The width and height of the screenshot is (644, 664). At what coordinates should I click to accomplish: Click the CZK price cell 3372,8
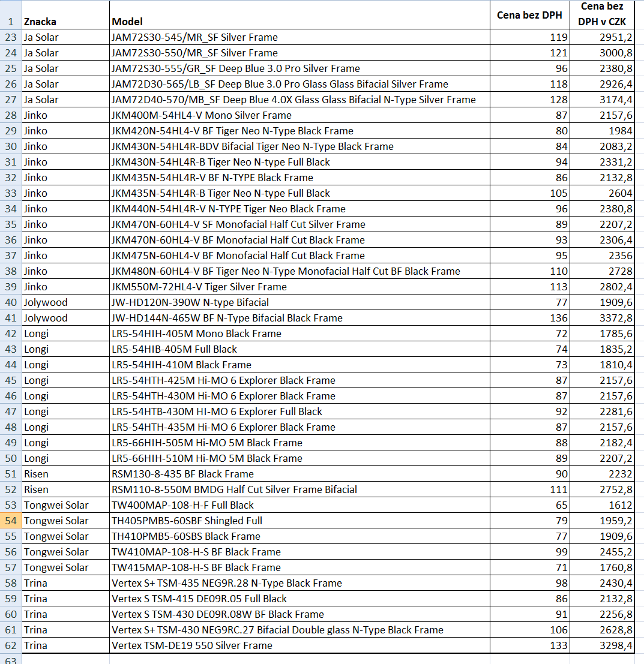[x=601, y=318]
